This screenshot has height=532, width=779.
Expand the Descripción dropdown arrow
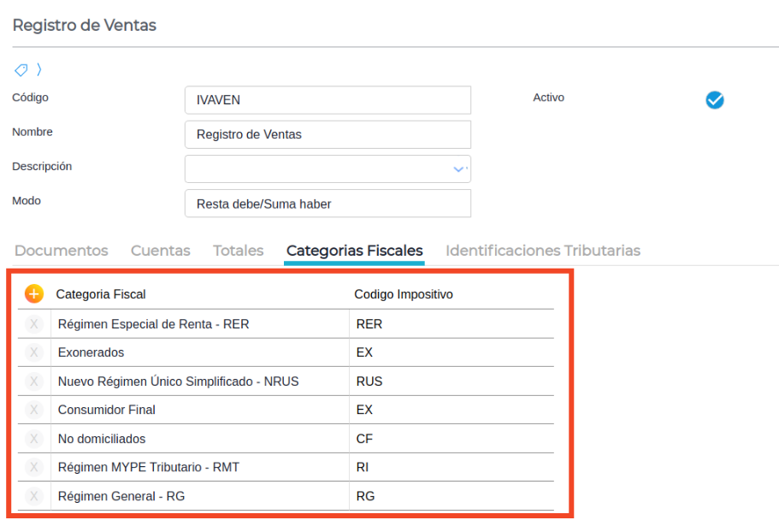coord(459,169)
